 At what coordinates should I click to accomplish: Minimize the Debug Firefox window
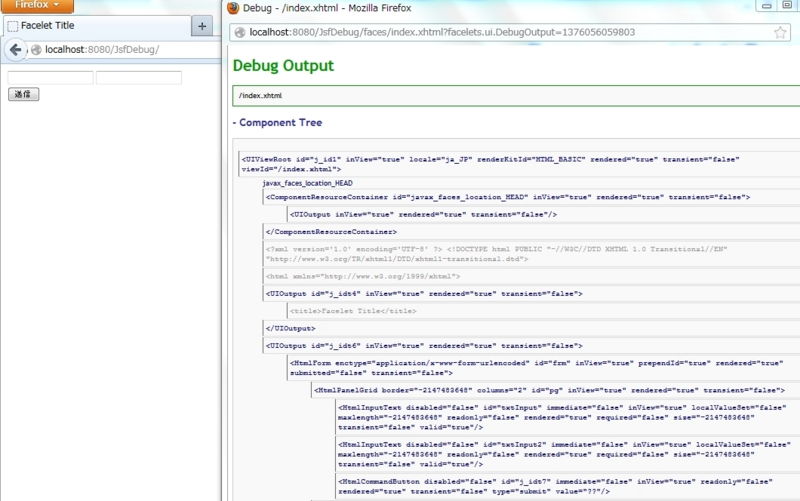[766, 6]
